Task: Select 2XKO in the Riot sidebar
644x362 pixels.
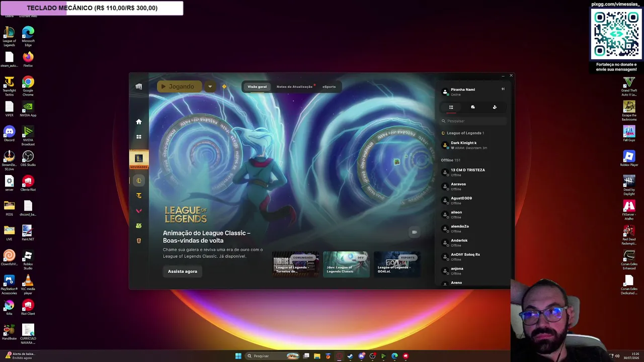Action: (x=139, y=226)
